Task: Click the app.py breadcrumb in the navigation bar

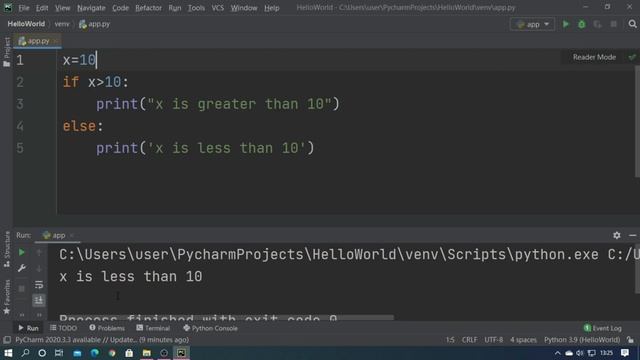Action: tap(95, 24)
